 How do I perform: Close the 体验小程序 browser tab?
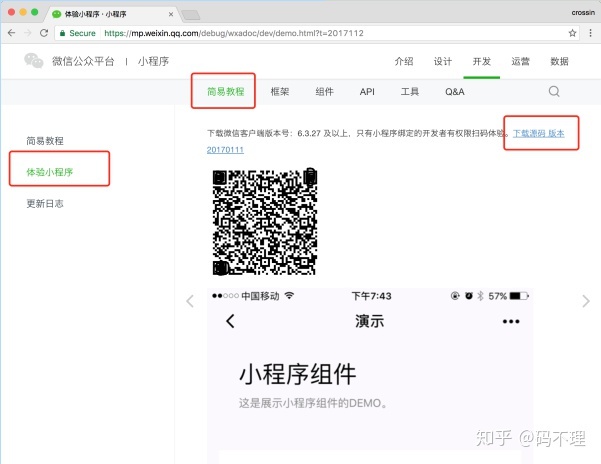pyautogui.click(x=171, y=14)
